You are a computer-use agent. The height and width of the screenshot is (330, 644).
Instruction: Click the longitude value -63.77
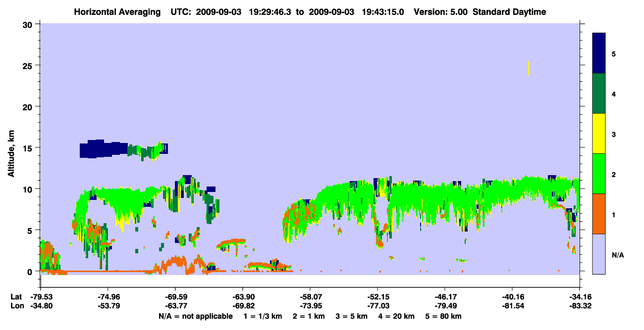[x=175, y=306]
